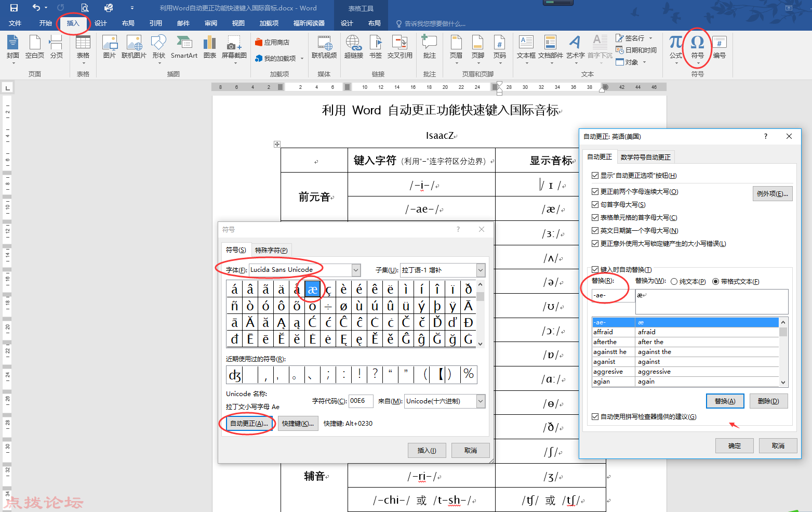Click the Character code field showing 00E6
The width and height of the screenshot is (812, 512).
[361, 401]
